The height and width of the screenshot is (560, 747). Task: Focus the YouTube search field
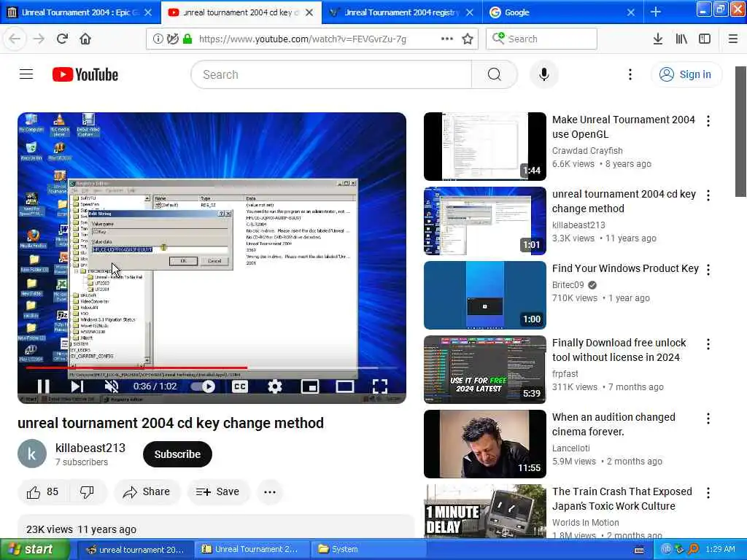[331, 74]
